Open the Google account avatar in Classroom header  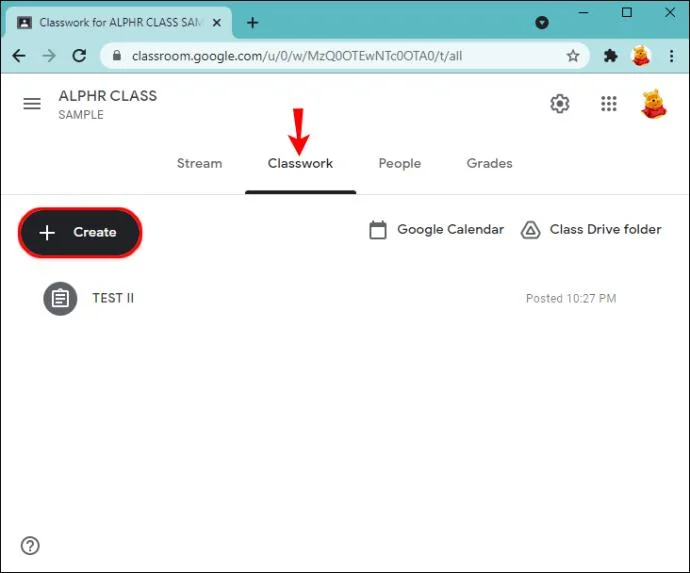tap(654, 104)
